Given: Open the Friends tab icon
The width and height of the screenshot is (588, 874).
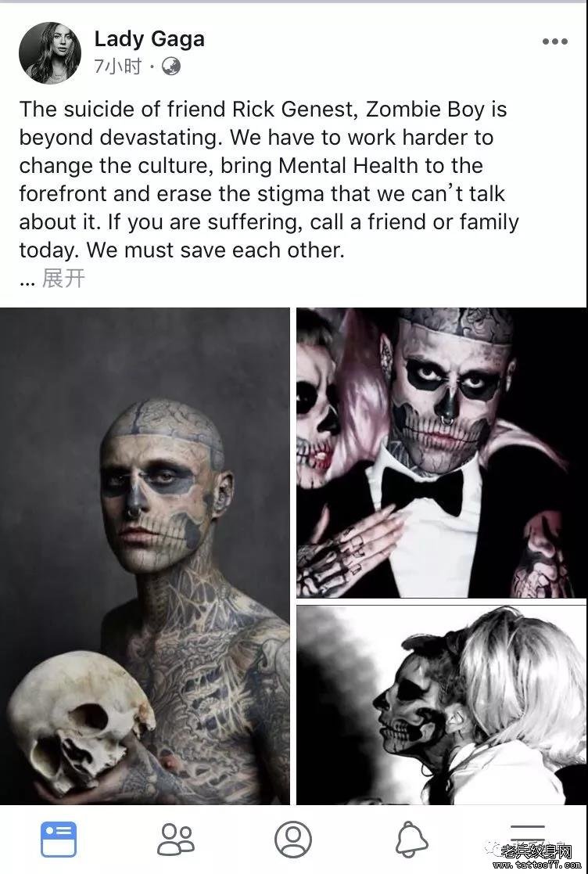Looking at the screenshot, I should click(x=176, y=840).
